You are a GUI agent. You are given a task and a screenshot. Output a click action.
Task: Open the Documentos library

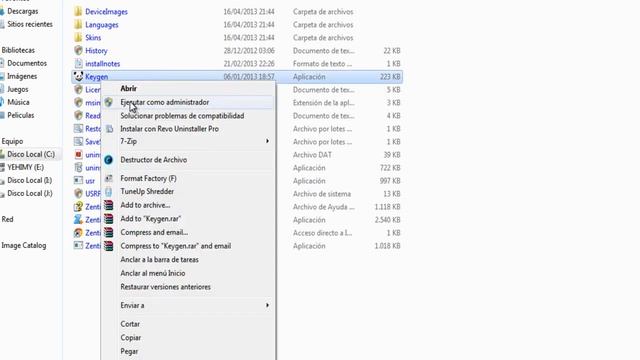(27, 63)
